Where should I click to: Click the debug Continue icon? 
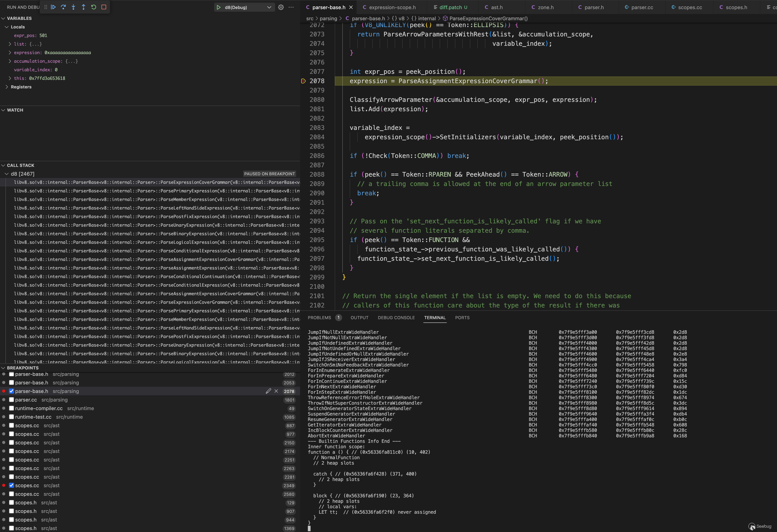coord(53,7)
